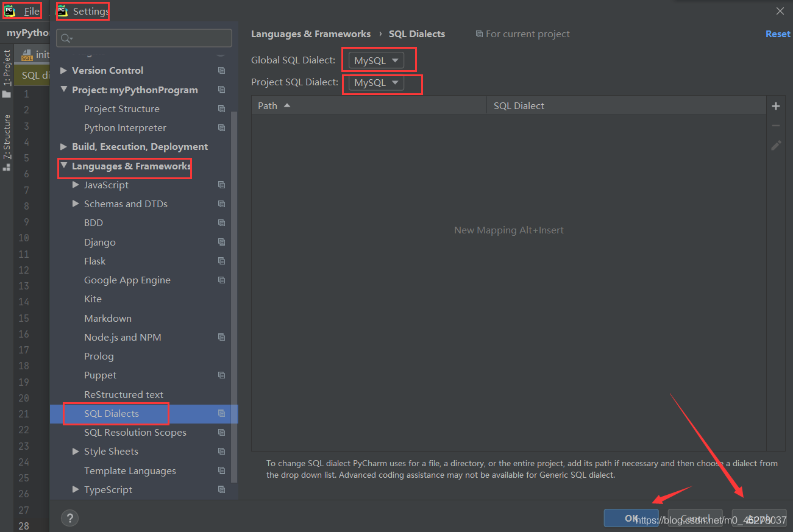Click project-level icon next to Node.js and NPM
The height and width of the screenshot is (532, 793).
coord(221,337)
